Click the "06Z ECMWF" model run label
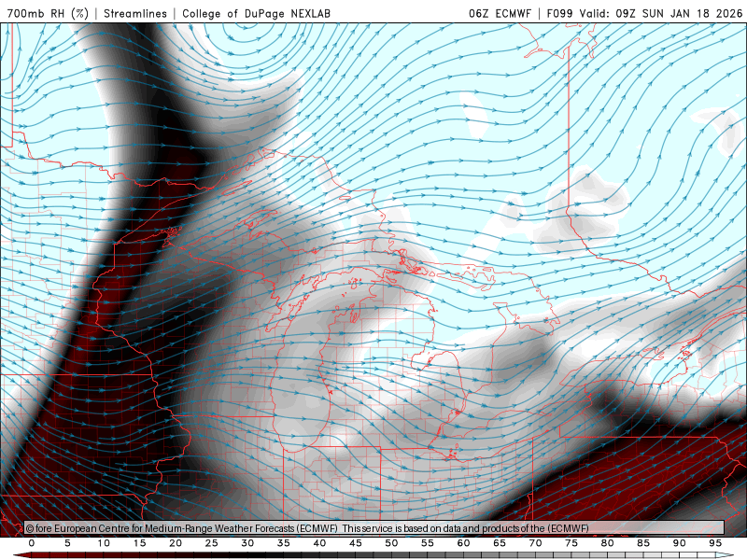Image resolution: width=747 pixels, height=560 pixels. click(500, 13)
